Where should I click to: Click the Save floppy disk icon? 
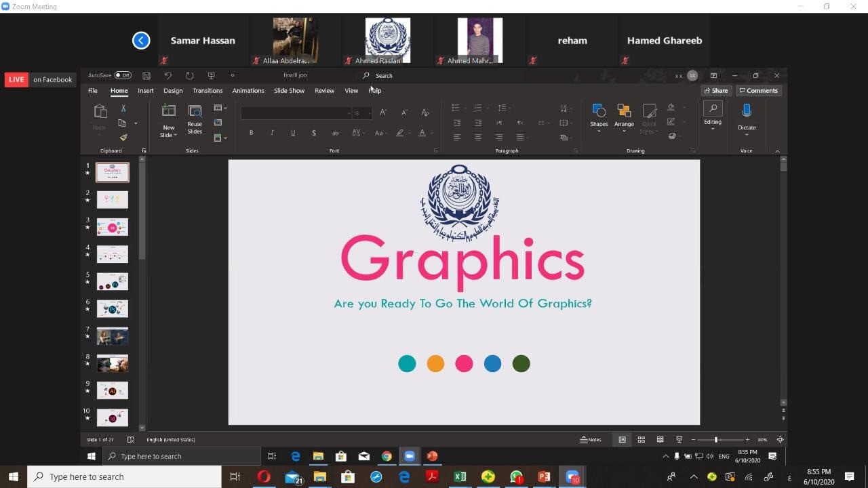pos(146,75)
